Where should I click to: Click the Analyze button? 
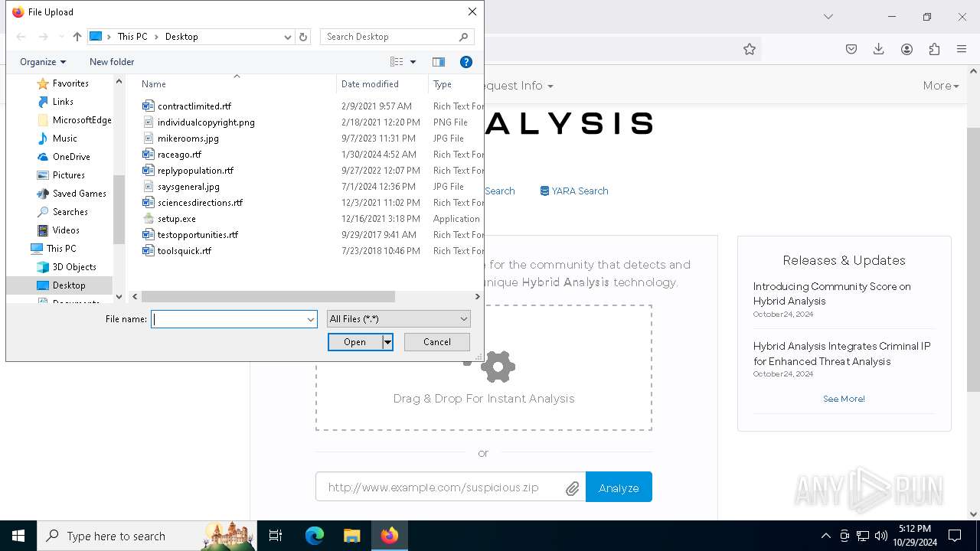[x=619, y=487]
